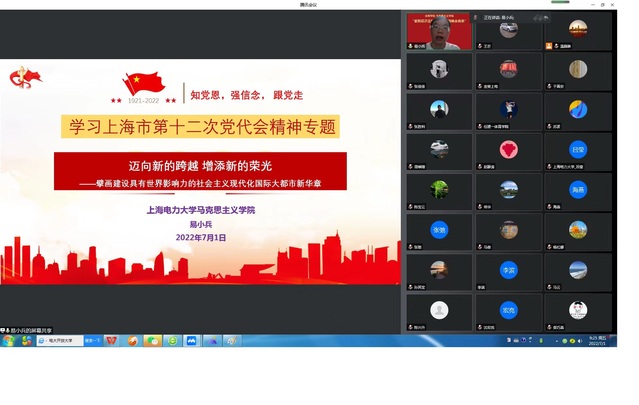Click the 正在讲话 speaker name label
This screenshot has width=639, height=405.
[499, 18]
